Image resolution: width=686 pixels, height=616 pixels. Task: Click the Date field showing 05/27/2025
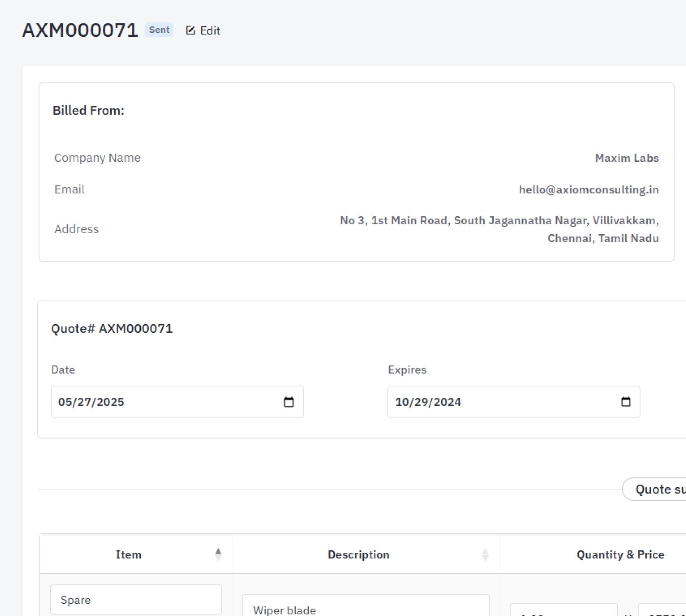coord(164,402)
